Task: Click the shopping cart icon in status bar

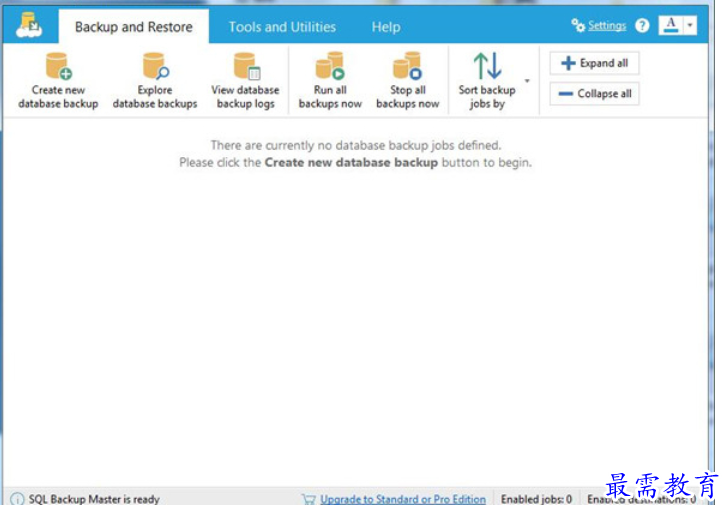Action: (308, 499)
